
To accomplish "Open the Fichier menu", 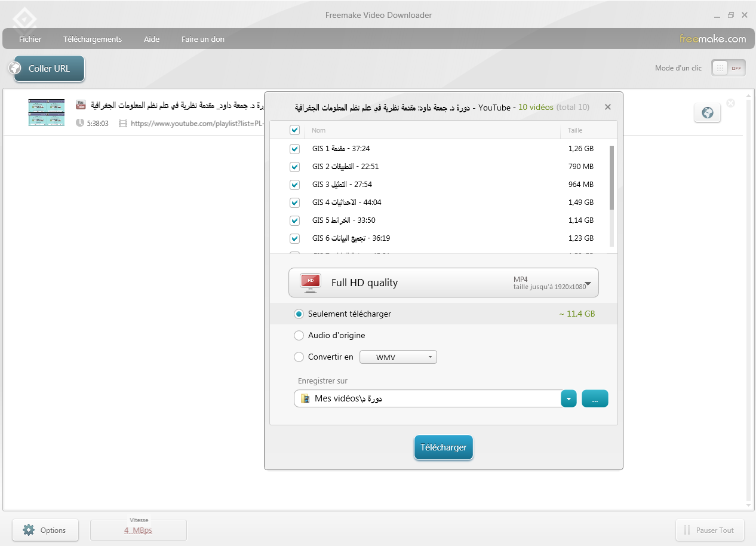I will pyautogui.click(x=30, y=39).
